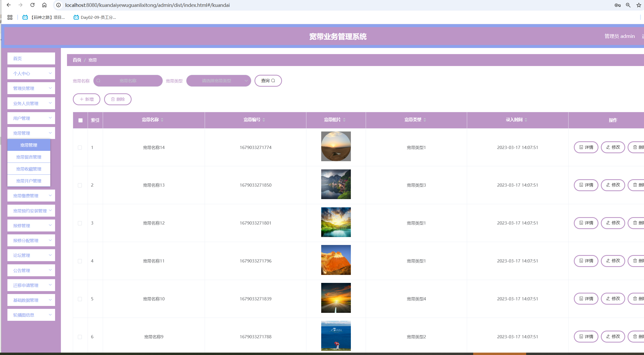Open the desert sunset photo for 宽带名称14

(x=336, y=146)
